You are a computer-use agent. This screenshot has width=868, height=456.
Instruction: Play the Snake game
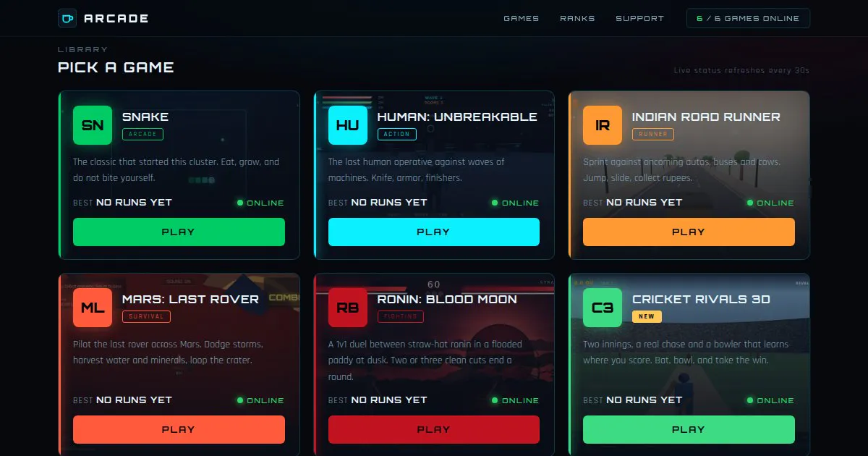click(179, 232)
